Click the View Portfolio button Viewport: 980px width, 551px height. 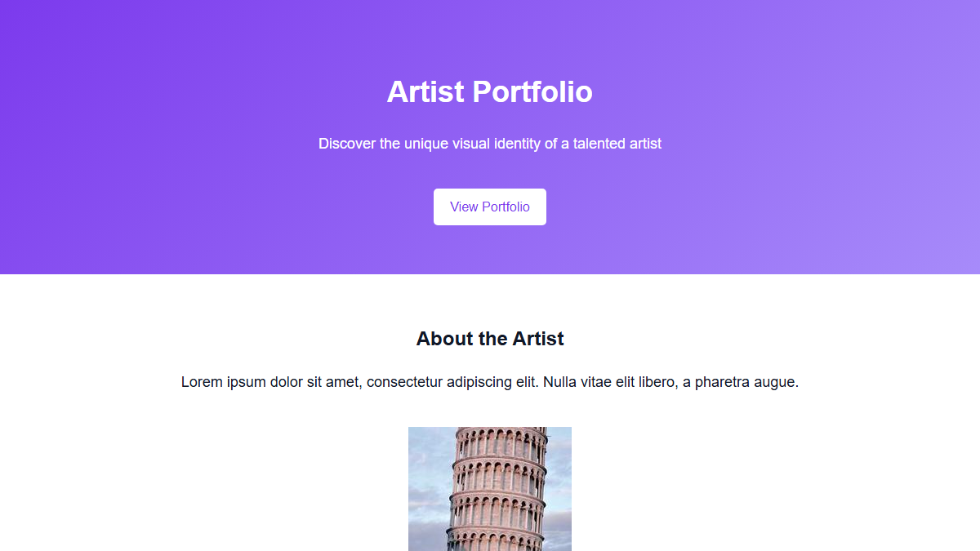coord(490,207)
